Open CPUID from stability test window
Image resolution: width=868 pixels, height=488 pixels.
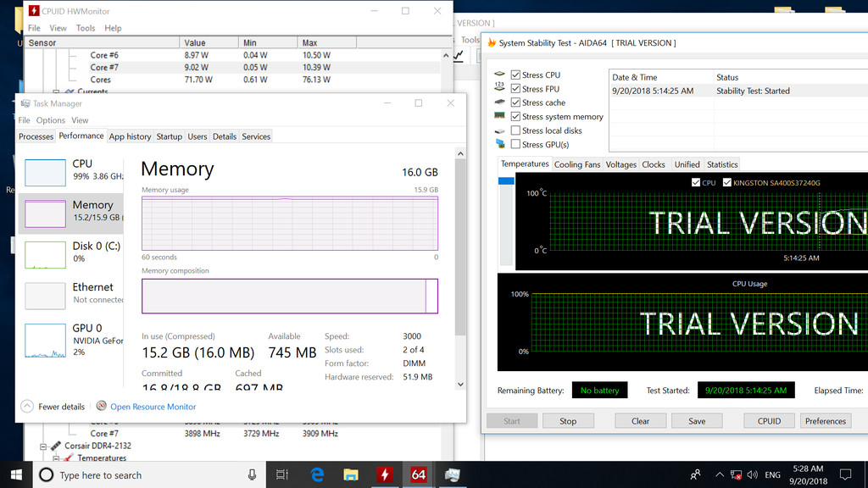click(x=769, y=421)
